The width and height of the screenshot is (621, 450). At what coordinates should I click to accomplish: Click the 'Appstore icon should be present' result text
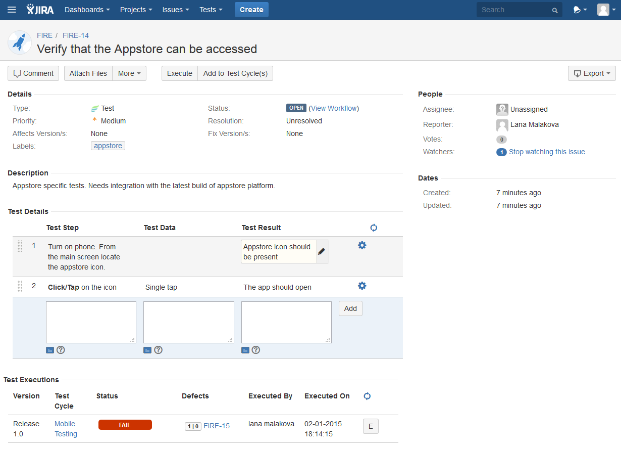point(277,252)
